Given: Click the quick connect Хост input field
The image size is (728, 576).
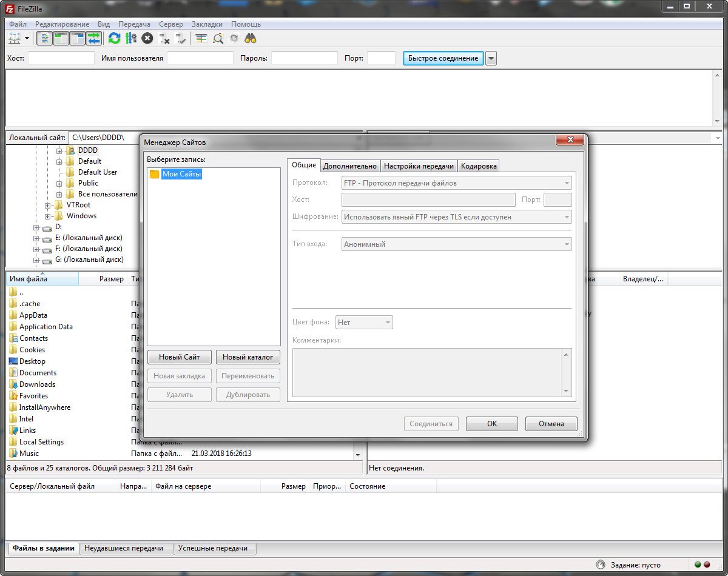Looking at the screenshot, I should 61,58.
